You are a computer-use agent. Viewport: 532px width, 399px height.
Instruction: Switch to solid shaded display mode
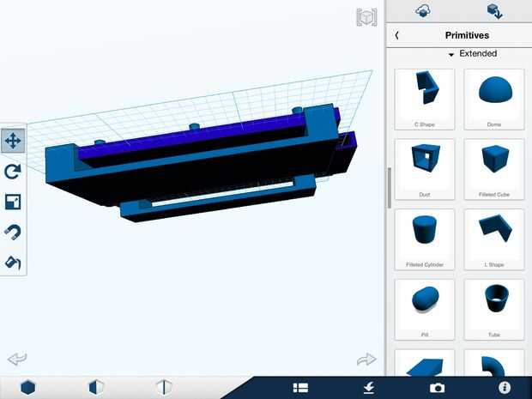(x=27, y=388)
